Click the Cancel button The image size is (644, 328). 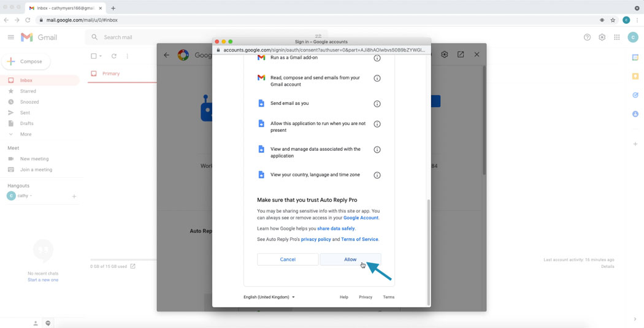[x=288, y=259]
